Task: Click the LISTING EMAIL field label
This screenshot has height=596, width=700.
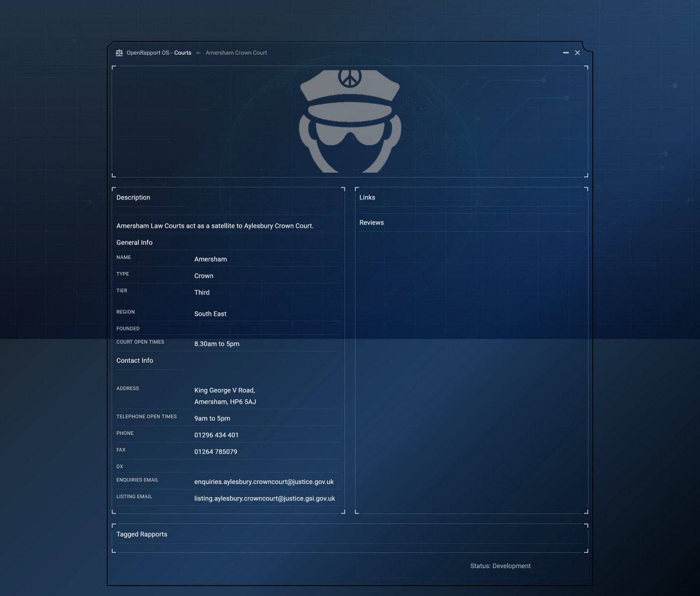Action: (x=134, y=496)
